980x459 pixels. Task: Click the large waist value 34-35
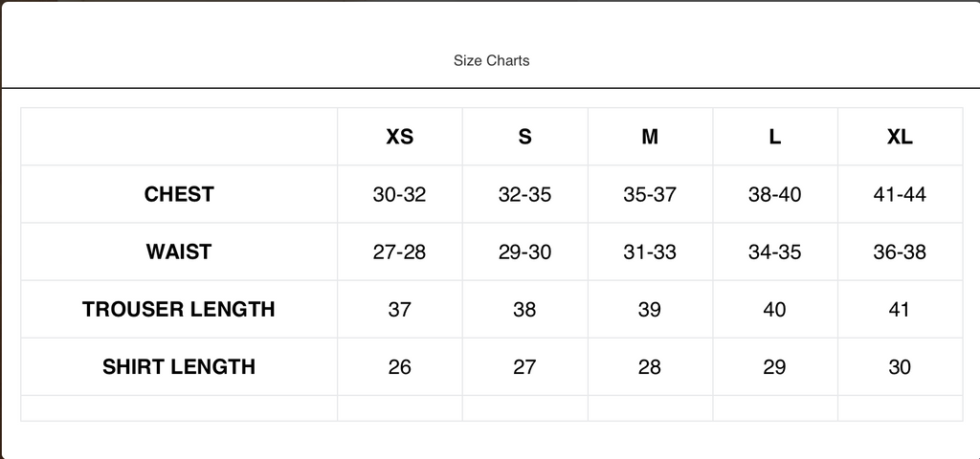pos(774,252)
